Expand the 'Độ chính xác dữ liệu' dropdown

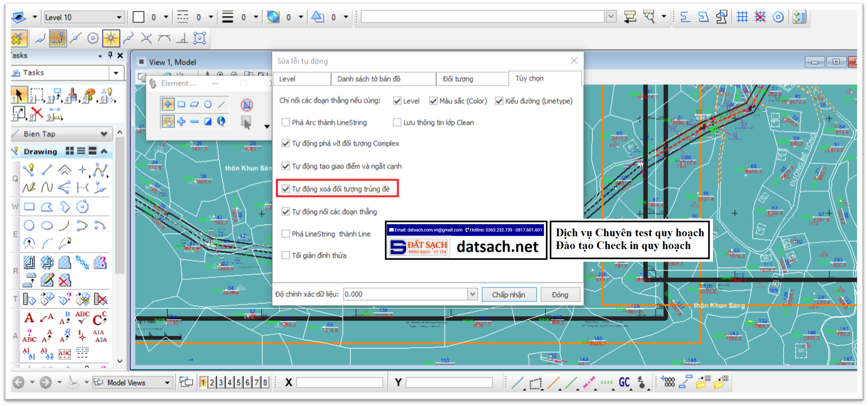[x=472, y=294]
